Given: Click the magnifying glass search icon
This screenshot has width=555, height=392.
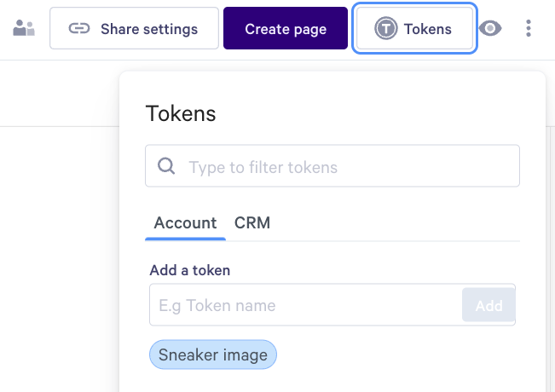Looking at the screenshot, I should pos(166,166).
